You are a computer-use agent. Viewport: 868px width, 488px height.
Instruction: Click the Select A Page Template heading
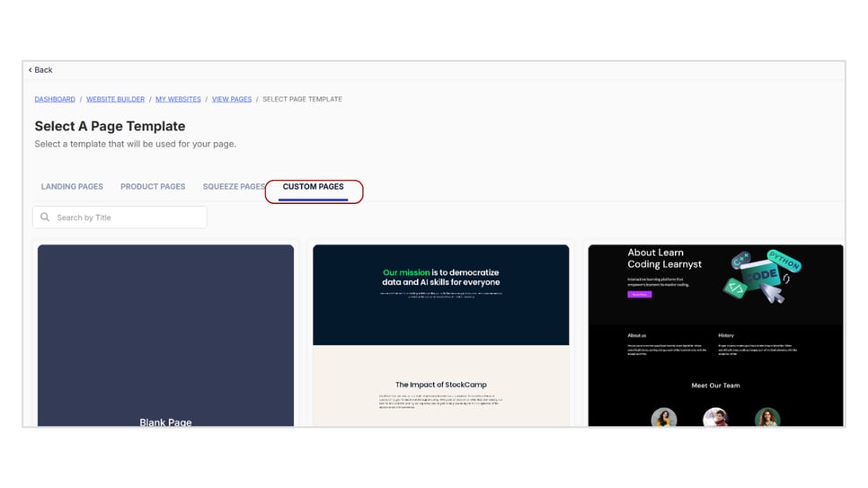[111, 127]
